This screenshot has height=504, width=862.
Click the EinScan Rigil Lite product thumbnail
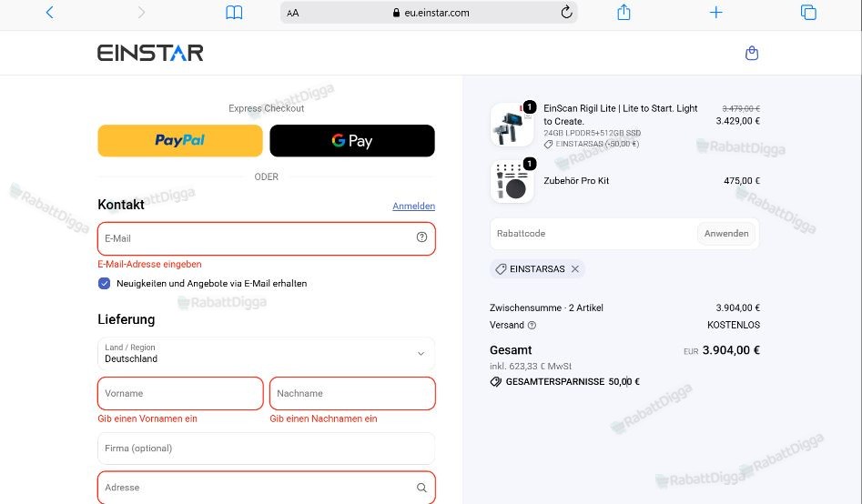(512, 125)
